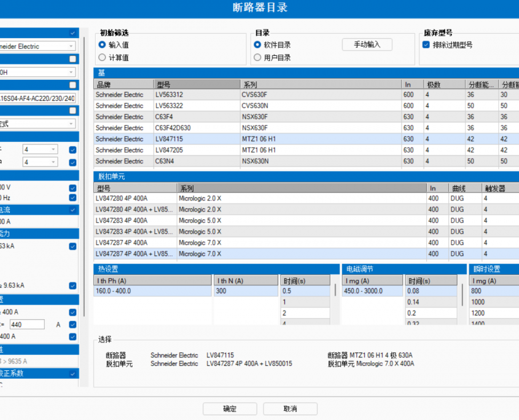The height and width of the screenshot is (420, 519).
Task: Select breaker row LV563322
Action: 306,106
